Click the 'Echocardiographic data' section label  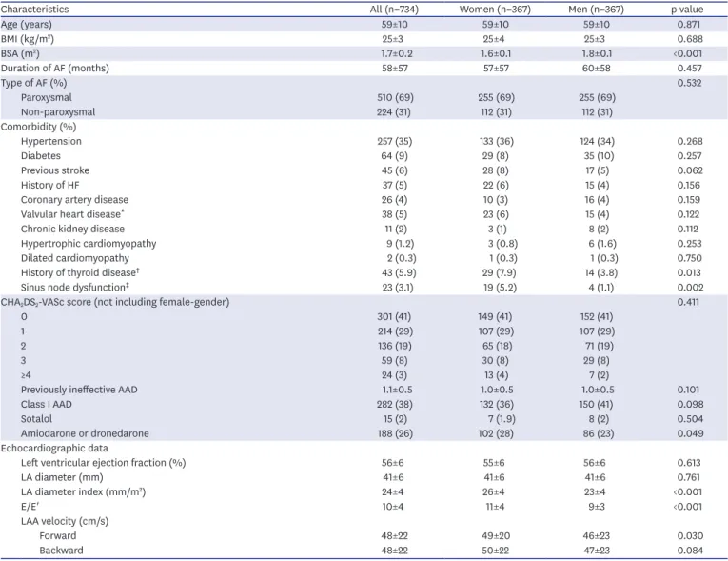pos(54,448)
